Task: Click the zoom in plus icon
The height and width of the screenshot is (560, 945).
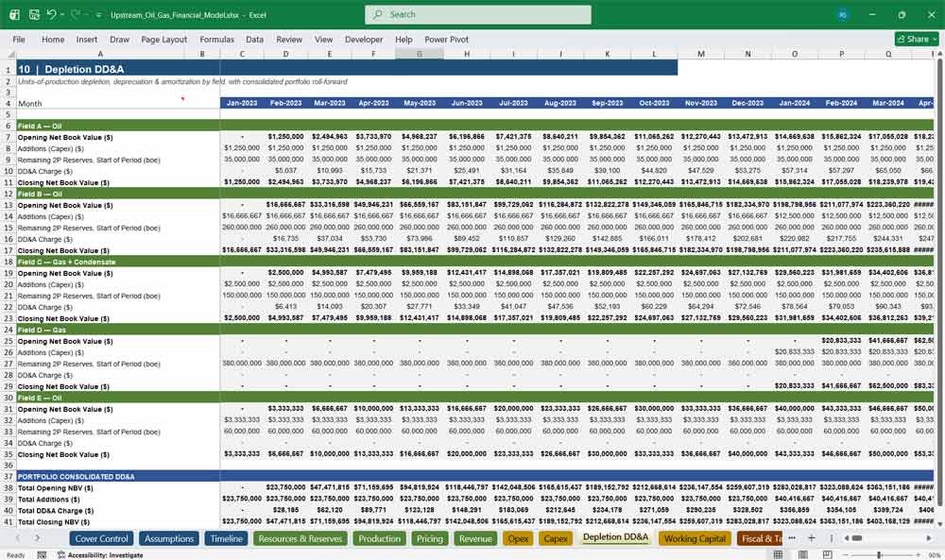Action: [918, 554]
